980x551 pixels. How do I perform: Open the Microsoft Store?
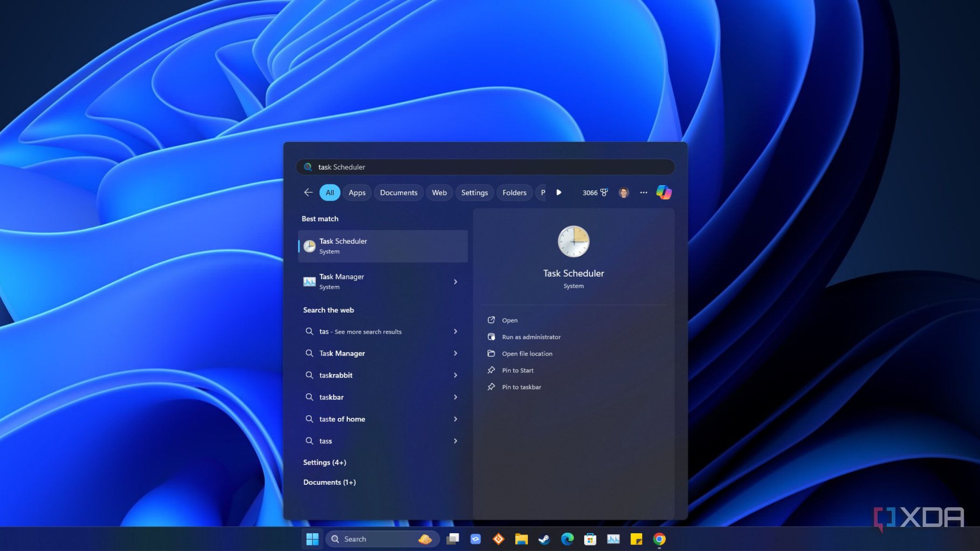click(589, 539)
